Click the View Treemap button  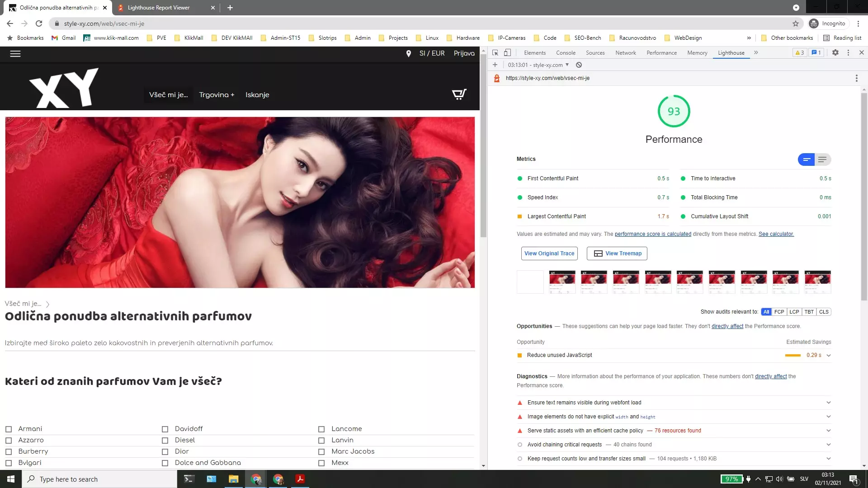point(617,253)
